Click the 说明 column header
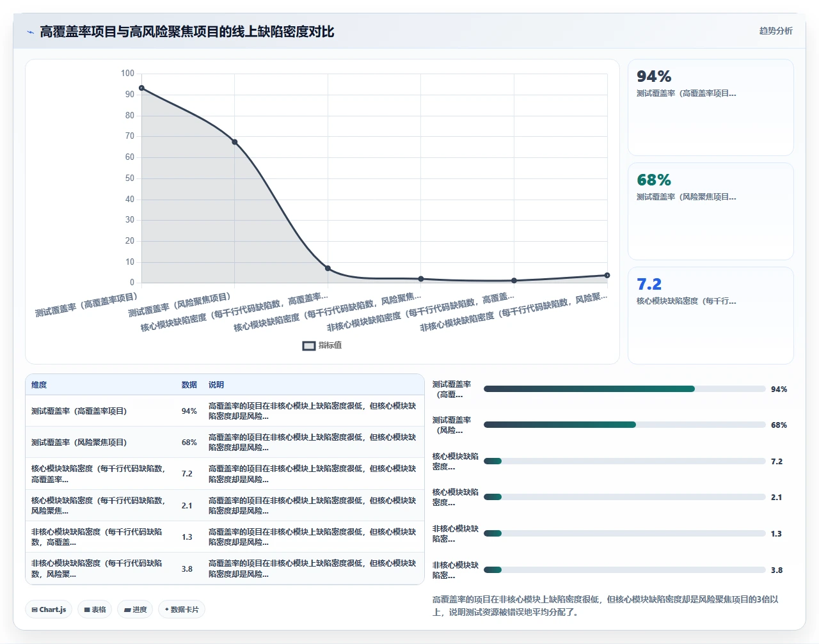Viewport: 819px width, 644px height. click(x=216, y=385)
